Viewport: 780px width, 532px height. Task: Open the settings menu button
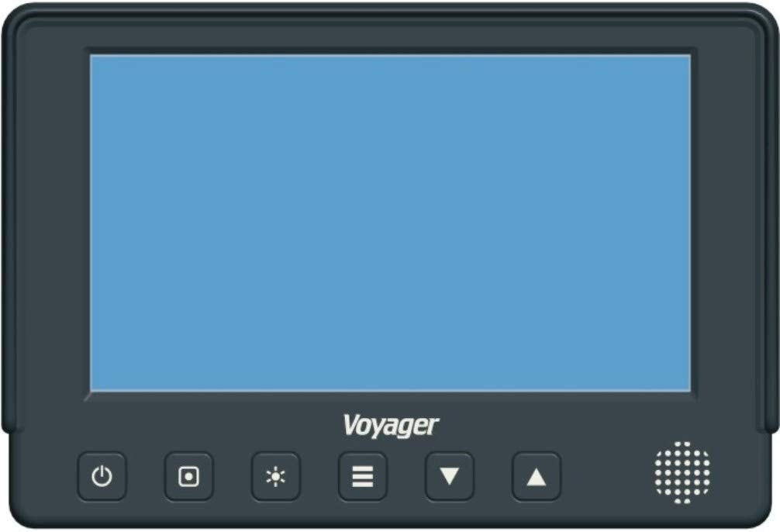tap(362, 476)
